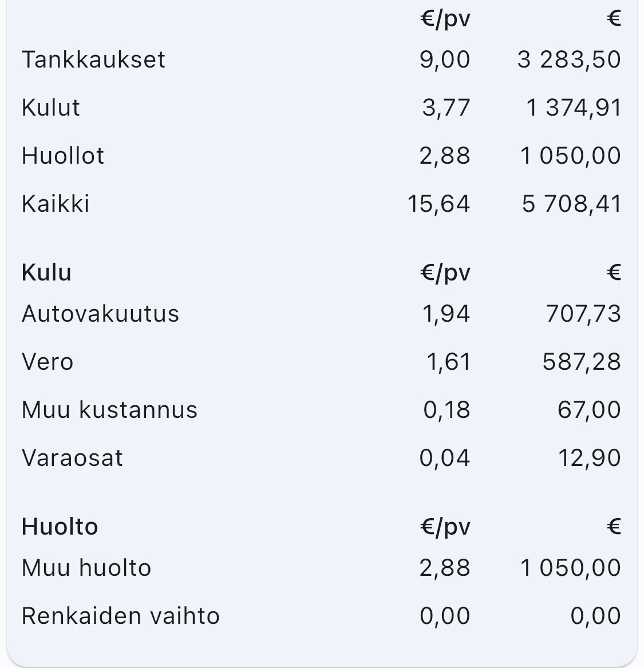Viewport: 644px width, 668px height.
Task: Click the Huolto section header
Action: point(60,527)
